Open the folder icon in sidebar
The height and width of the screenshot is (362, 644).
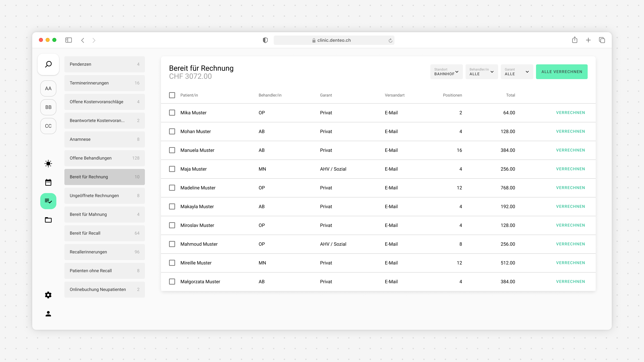(48, 220)
